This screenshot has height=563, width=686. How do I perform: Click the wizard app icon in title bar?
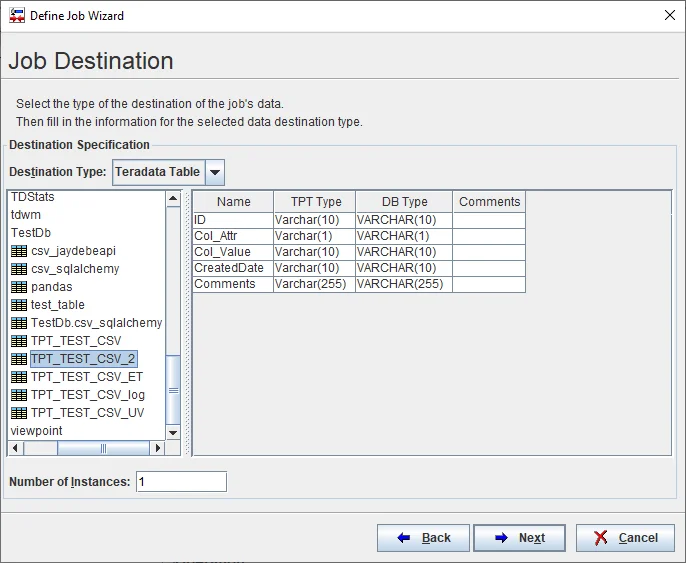click(17, 16)
